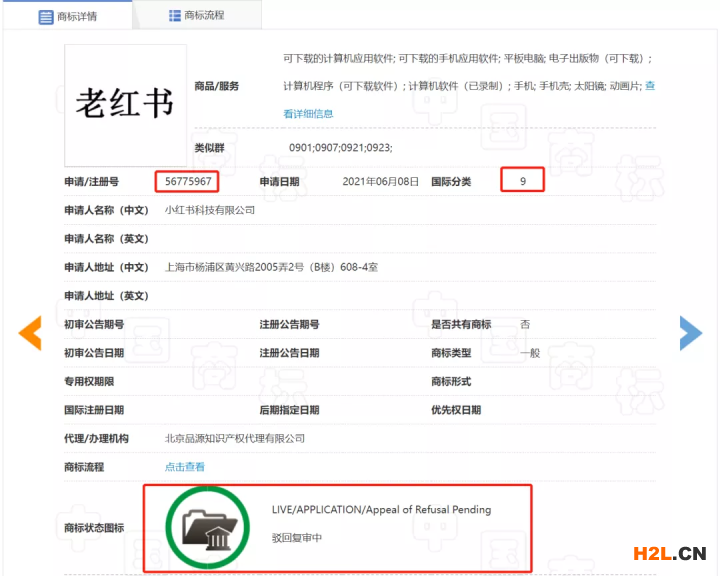Go to previous trademark with orange arrow
720x576 pixels.
[30, 333]
